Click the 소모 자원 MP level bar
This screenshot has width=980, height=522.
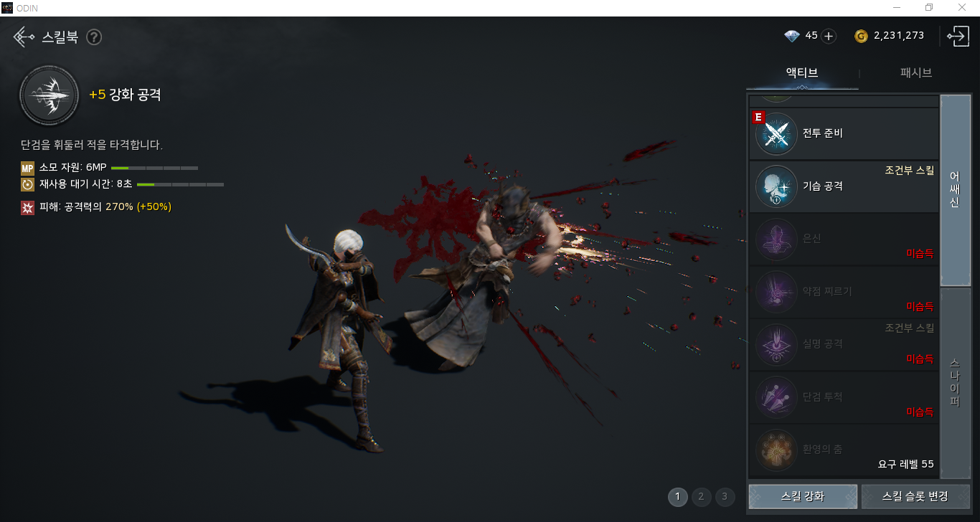tap(154, 168)
